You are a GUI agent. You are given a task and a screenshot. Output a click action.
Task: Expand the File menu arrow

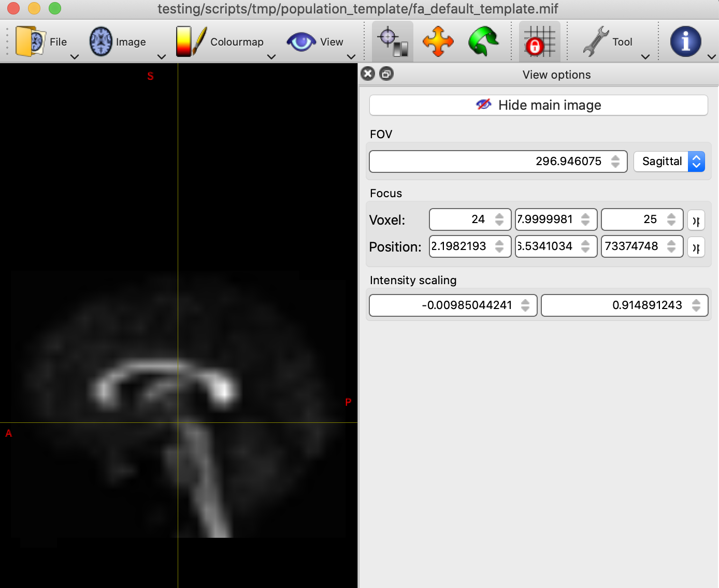[75, 57]
